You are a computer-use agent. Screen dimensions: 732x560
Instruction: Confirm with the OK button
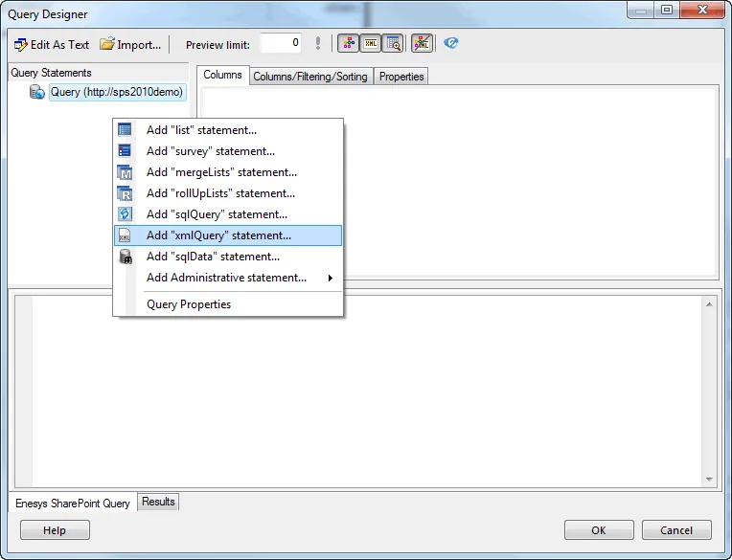(599, 530)
